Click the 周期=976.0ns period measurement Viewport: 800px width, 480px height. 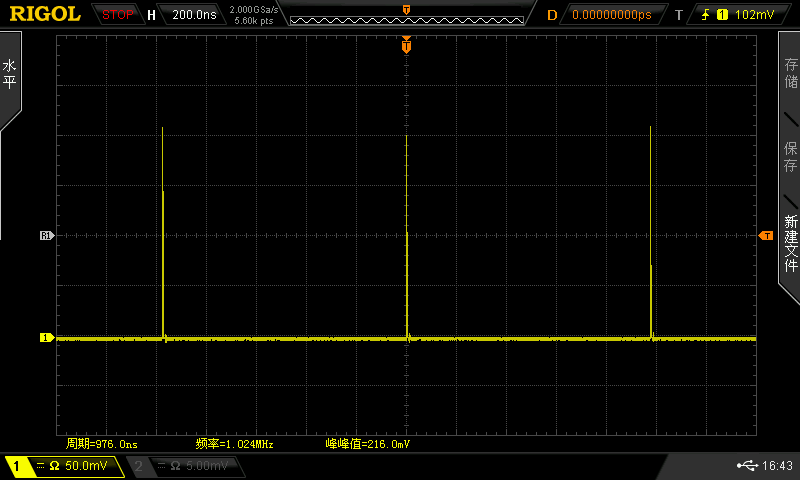(102, 444)
